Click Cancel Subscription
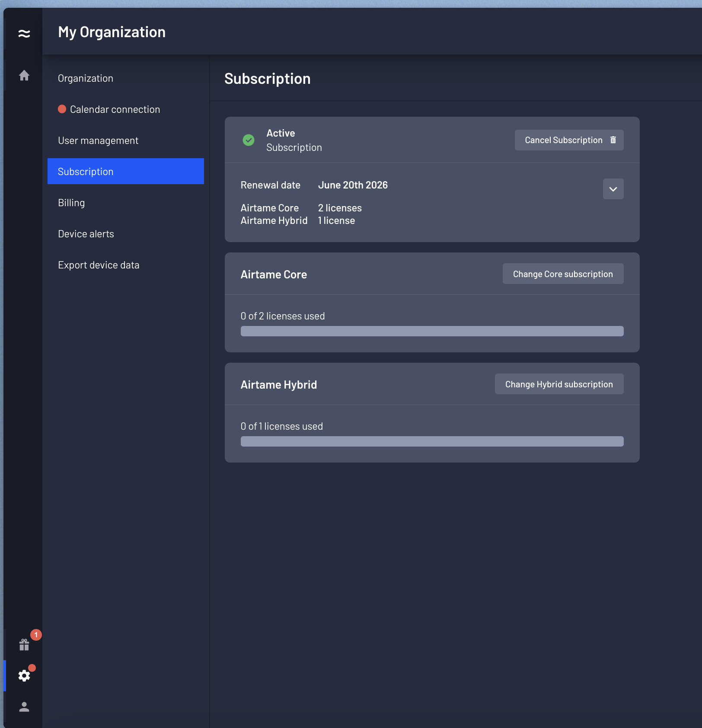702x728 pixels. pyautogui.click(x=564, y=140)
